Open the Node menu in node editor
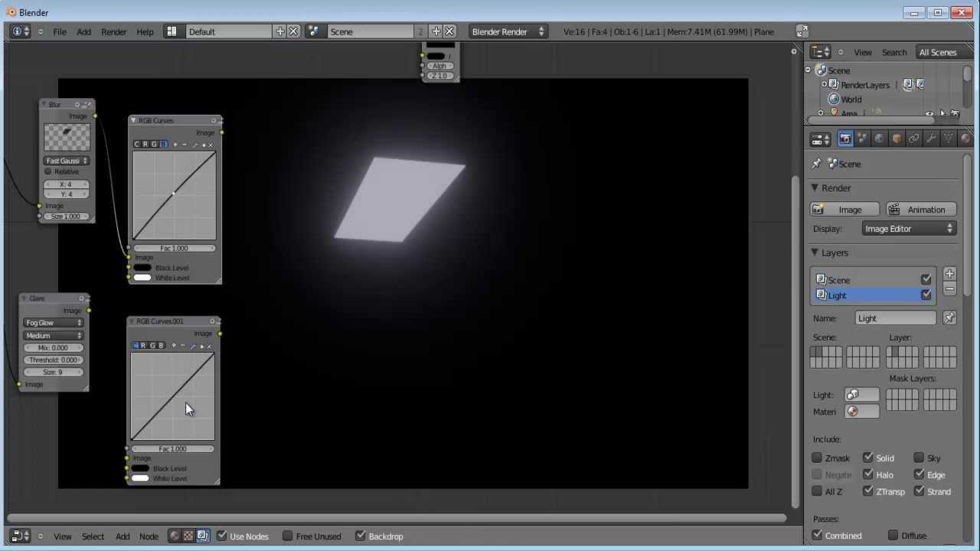The image size is (980, 551). [149, 536]
